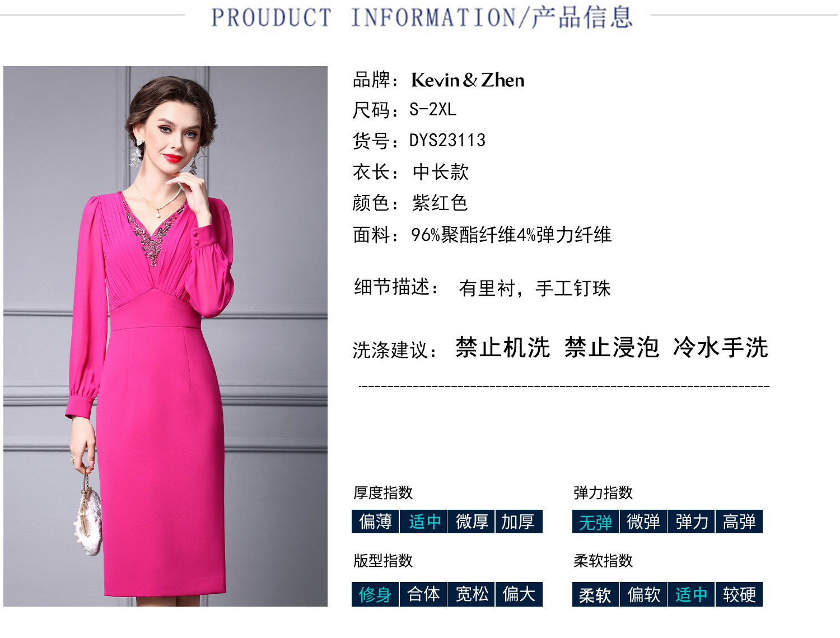Screen dimensions: 840x638
Task: Choose 偏软 softness option
Action: 643,594
